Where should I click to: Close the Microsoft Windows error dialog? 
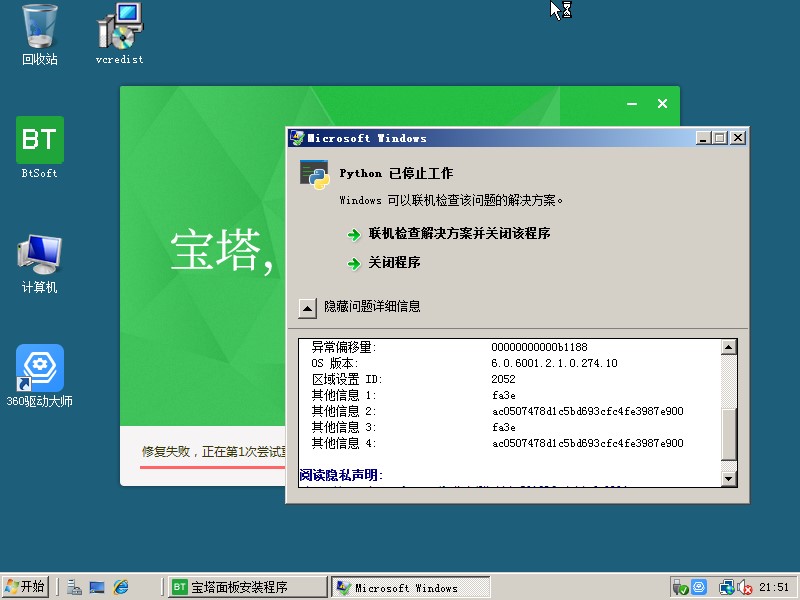coord(738,138)
